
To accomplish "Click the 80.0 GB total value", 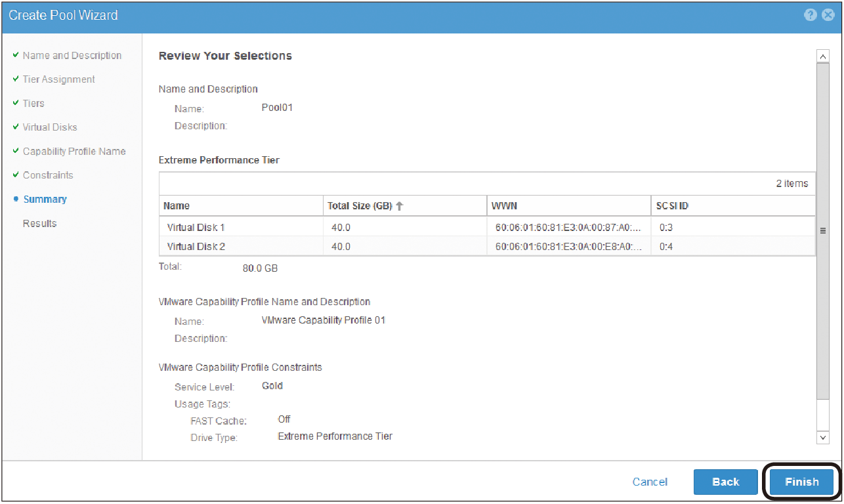I will tap(261, 268).
